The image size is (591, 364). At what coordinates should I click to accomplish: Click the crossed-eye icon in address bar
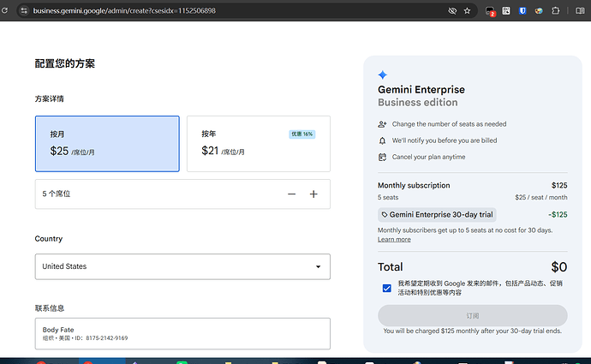[x=452, y=10]
